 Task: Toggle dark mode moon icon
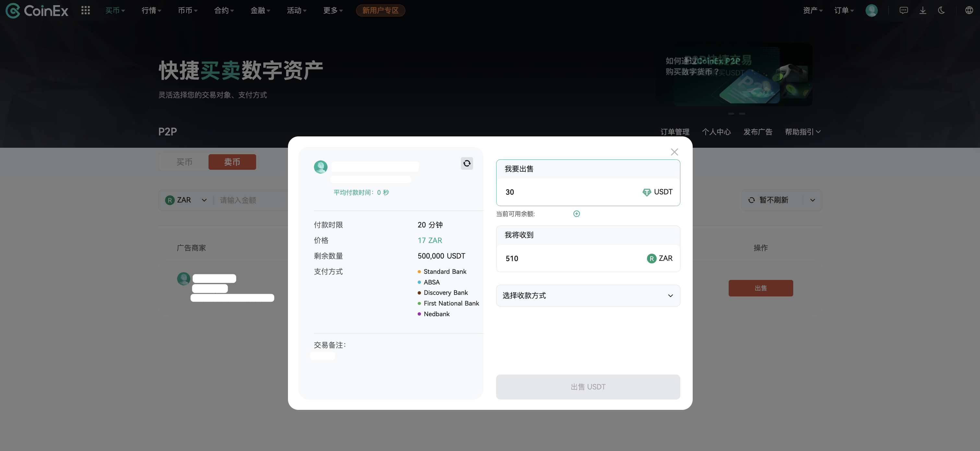(941, 10)
